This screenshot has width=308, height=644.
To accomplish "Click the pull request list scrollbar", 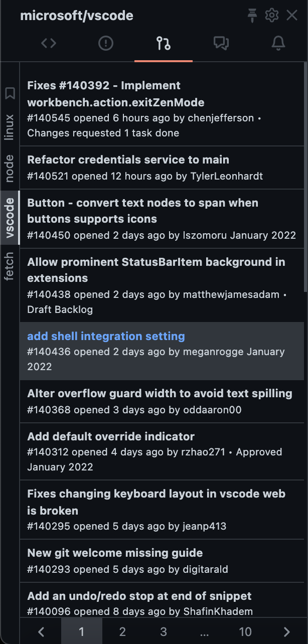I will (x=305, y=177).
